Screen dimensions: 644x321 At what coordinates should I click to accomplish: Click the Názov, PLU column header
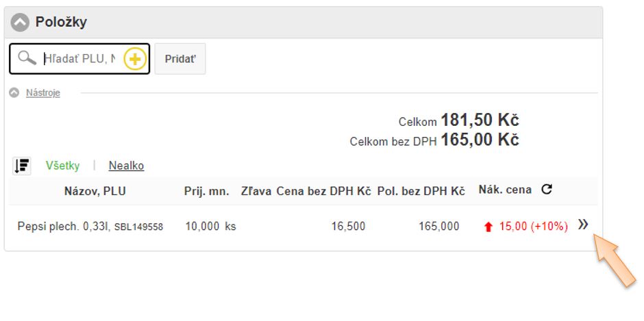coord(95,191)
